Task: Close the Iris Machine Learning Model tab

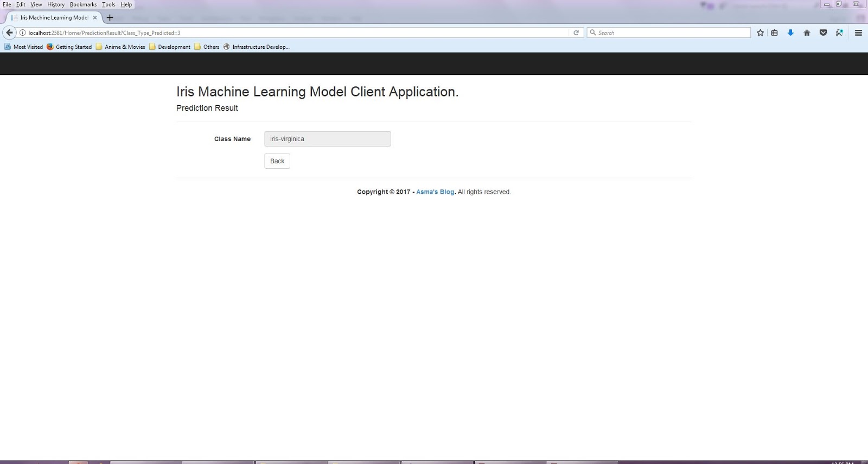Action: point(94,17)
